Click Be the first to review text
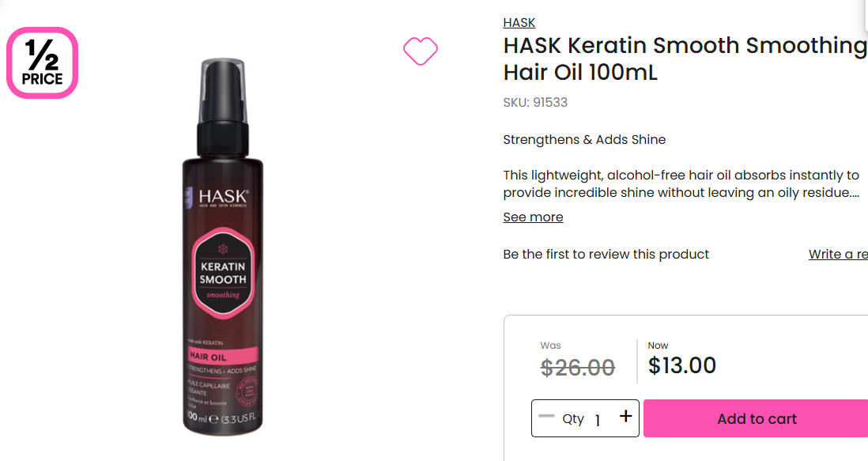The width and height of the screenshot is (868, 461). click(x=606, y=254)
